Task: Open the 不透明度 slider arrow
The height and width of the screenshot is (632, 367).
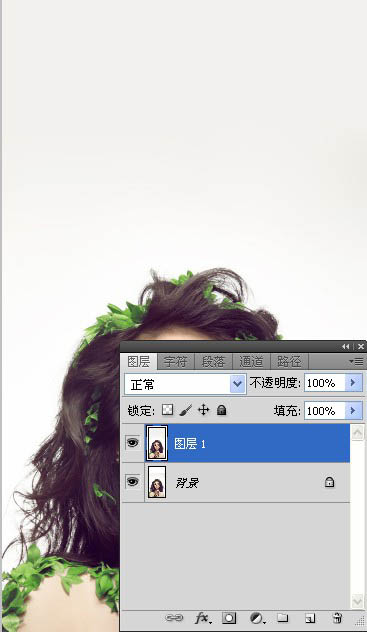Action: click(x=354, y=383)
